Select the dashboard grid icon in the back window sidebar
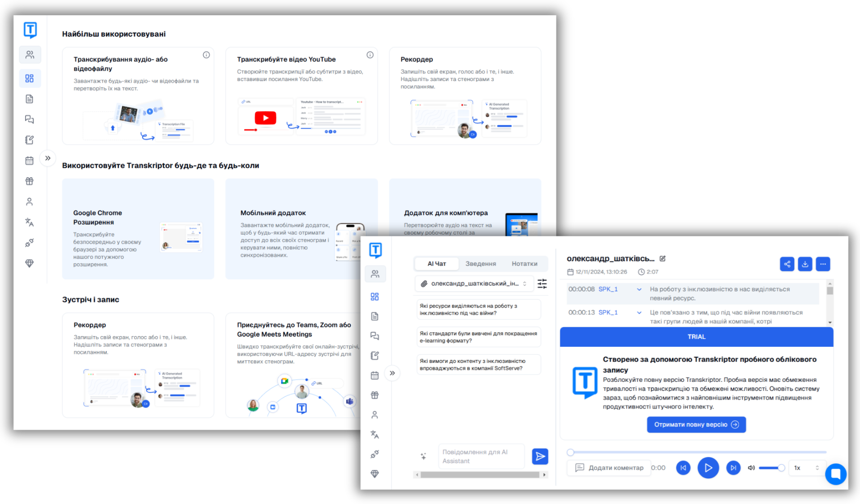Viewport: 860px width, 504px height. click(x=30, y=78)
